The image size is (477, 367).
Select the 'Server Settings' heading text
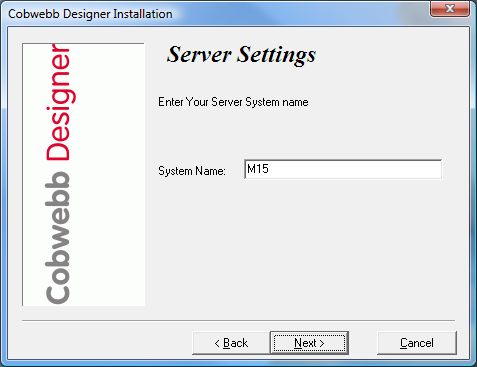pyautogui.click(x=241, y=54)
